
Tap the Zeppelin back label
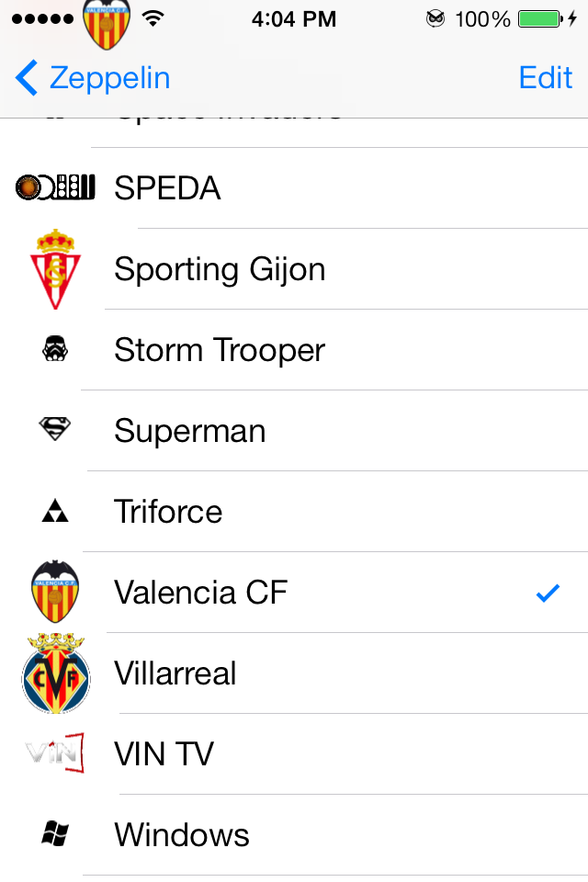click(x=109, y=79)
